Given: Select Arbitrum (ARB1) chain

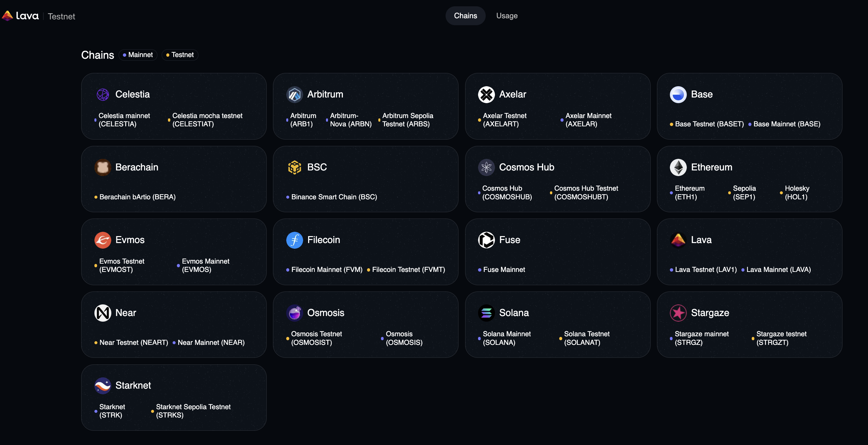Looking at the screenshot, I should point(301,120).
